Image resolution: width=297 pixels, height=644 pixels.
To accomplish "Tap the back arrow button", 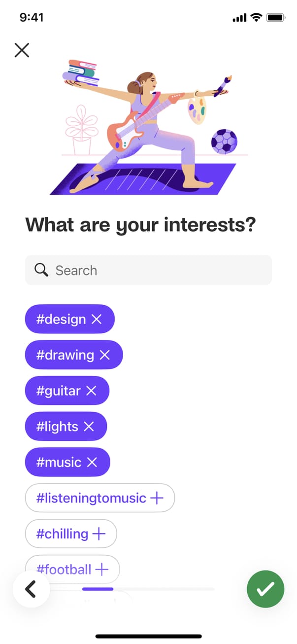I will click(31, 588).
